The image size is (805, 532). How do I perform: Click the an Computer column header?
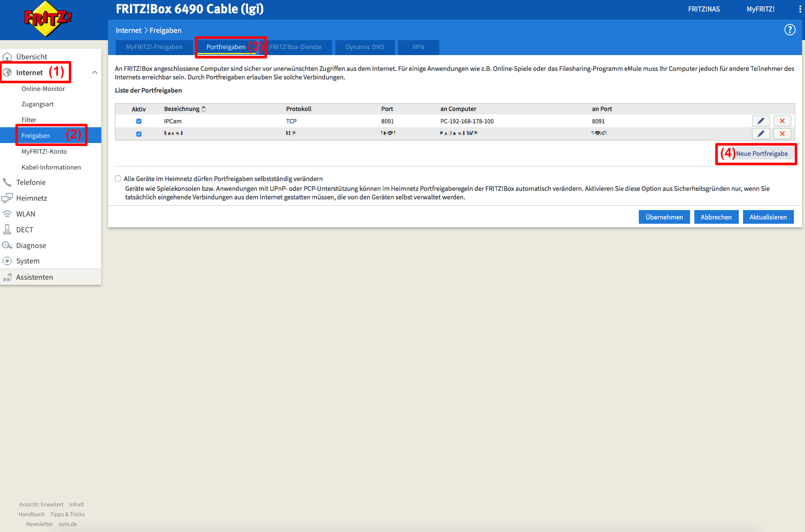(x=458, y=109)
